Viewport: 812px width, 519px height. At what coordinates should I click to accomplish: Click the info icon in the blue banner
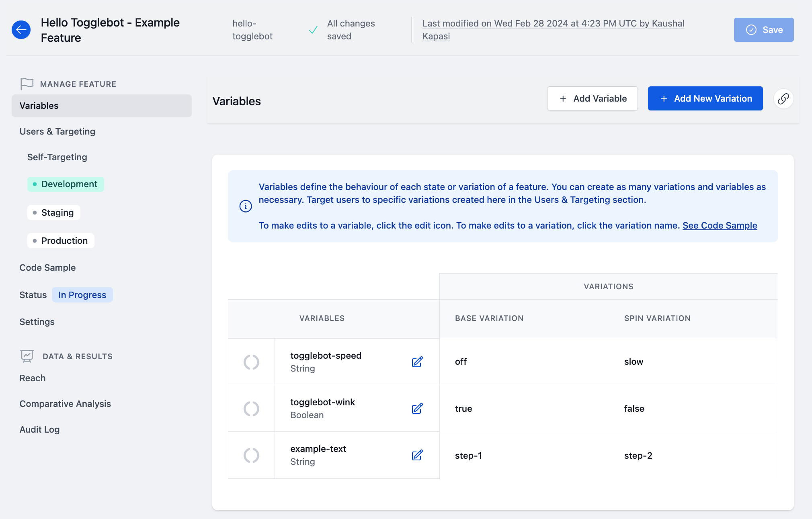click(x=245, y=206)
